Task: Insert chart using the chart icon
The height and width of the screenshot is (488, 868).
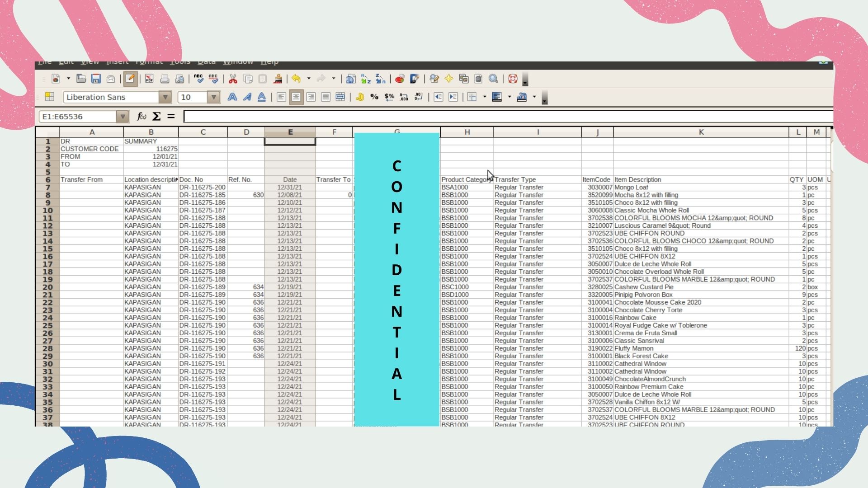Action: click(399, 79)
